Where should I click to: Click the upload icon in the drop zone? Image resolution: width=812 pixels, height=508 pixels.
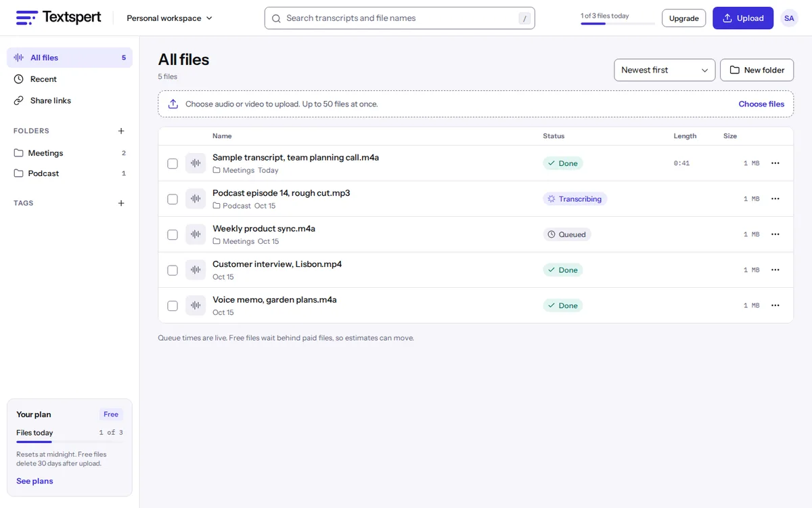tap(173, 104)
